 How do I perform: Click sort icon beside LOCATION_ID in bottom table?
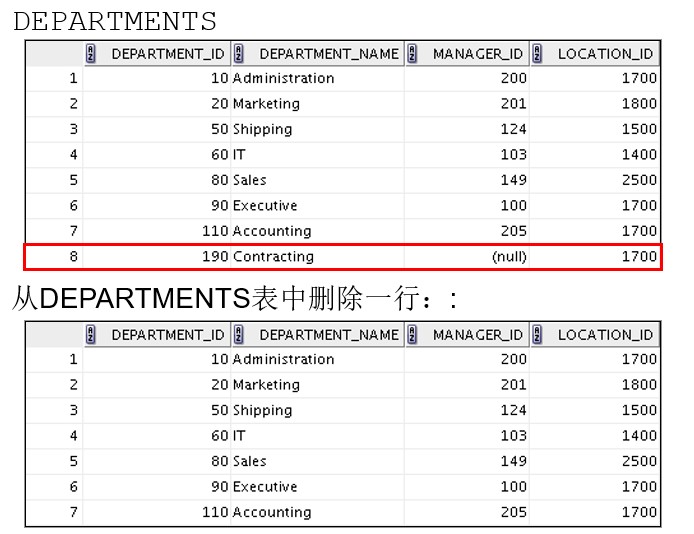[x=537, y=334]
